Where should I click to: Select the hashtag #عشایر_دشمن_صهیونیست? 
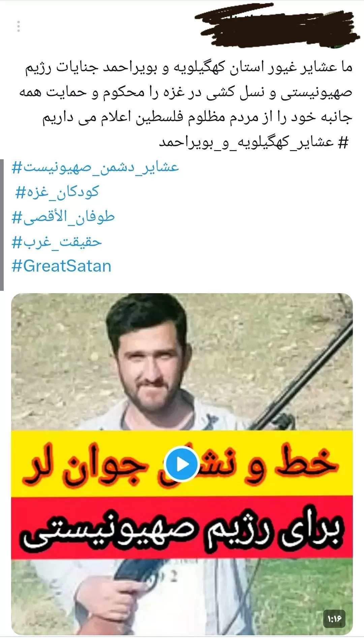(95, 167)
